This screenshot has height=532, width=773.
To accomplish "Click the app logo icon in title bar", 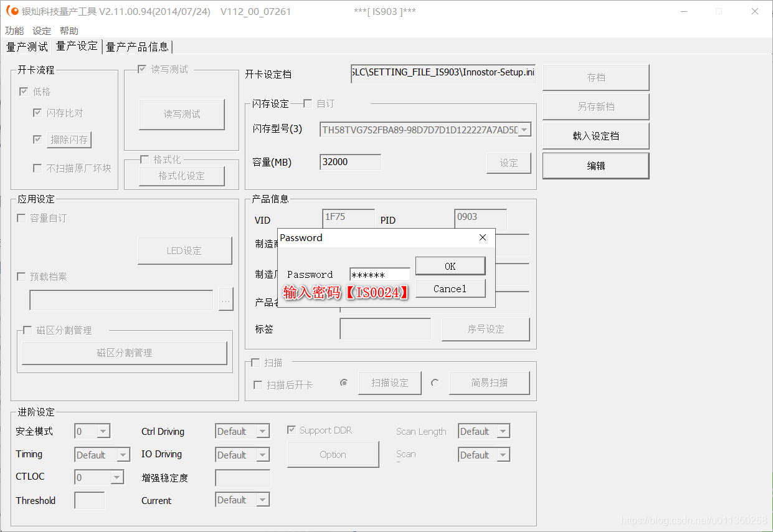I will click(x=12, y=11).
